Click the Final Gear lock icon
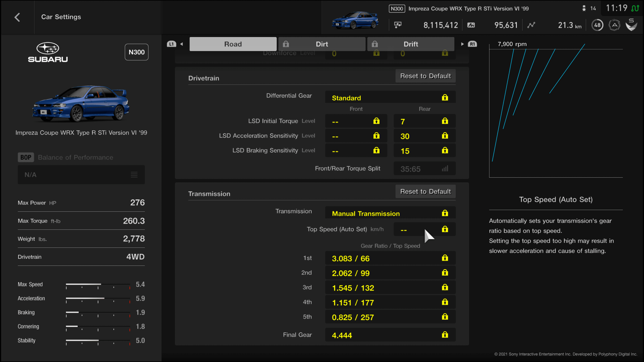Viewport: 644px width, 362px height. click(x=445, y=335)
